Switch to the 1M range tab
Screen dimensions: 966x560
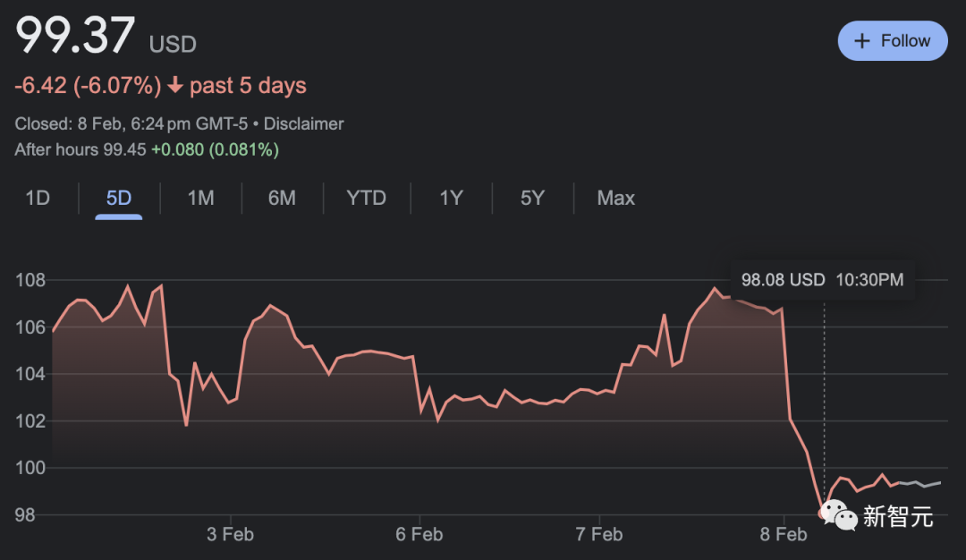tap(200, 198)
